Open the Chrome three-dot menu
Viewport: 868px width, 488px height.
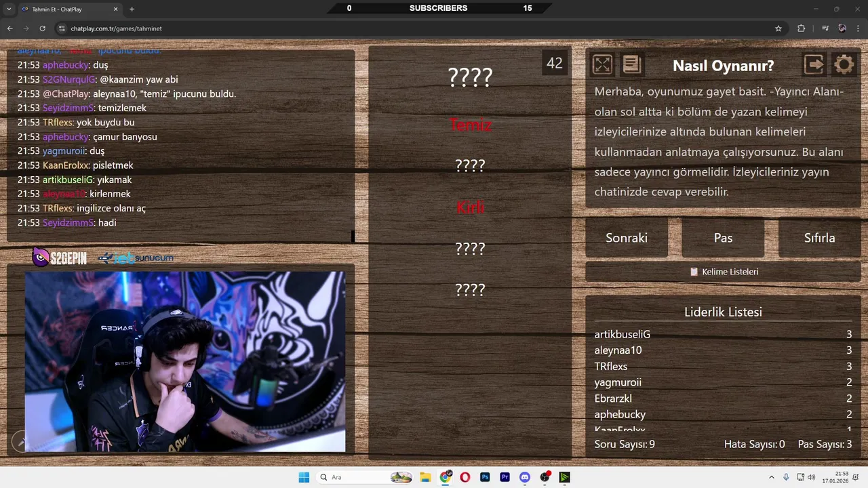coord(859,28)
